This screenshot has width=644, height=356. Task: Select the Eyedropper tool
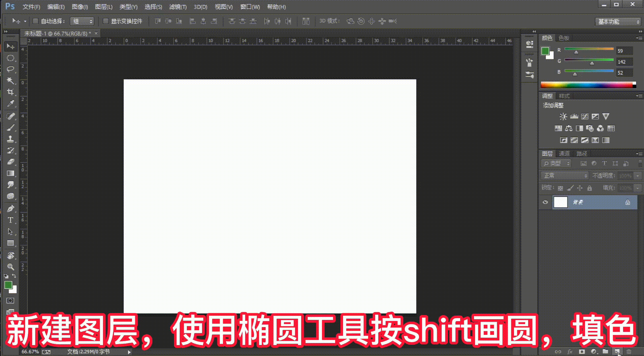coord(11,104)
